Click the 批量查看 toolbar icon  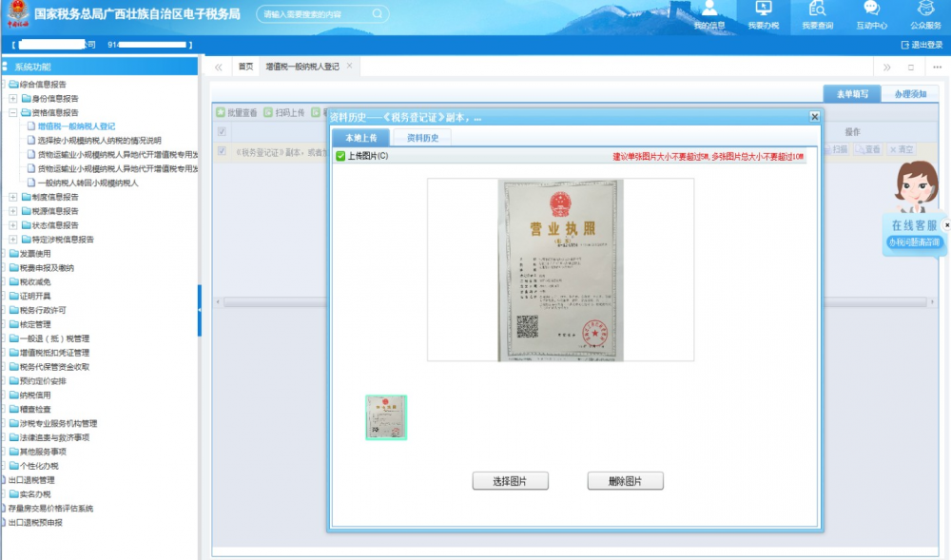coord(221,112)
